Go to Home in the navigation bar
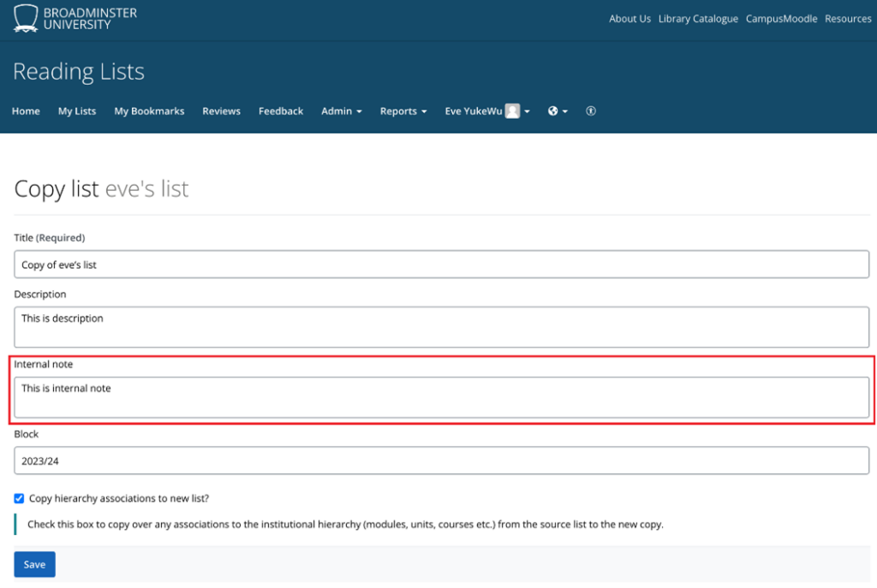The image size is (877, 588). [26, 111]
